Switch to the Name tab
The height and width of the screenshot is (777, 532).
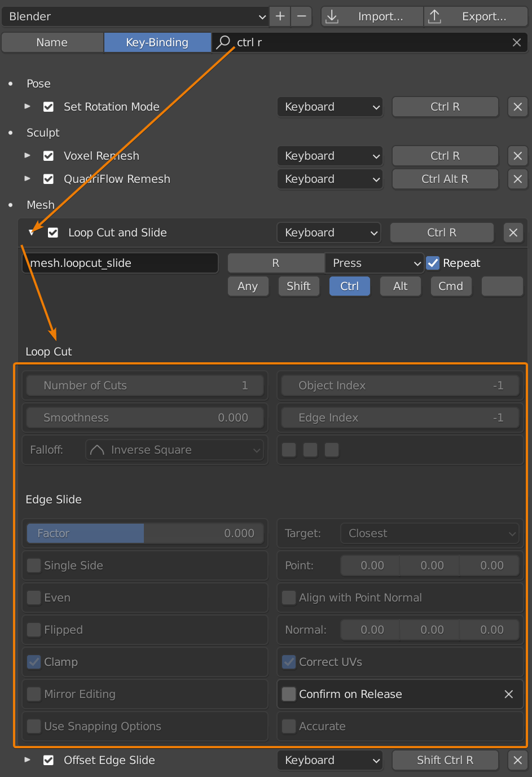click(52, 42)
